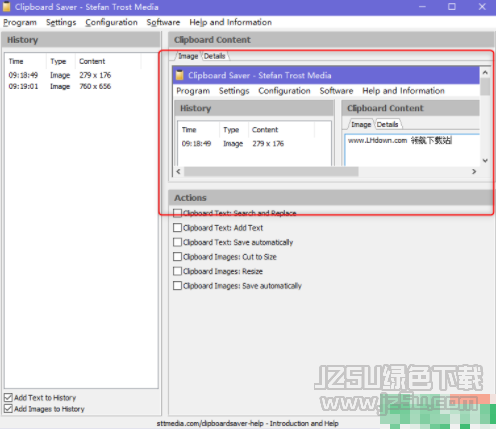Click the horizontal scrollbar under image preview
Screen dimensions: 496x429
pyautogui.click(x=271, y=172)
